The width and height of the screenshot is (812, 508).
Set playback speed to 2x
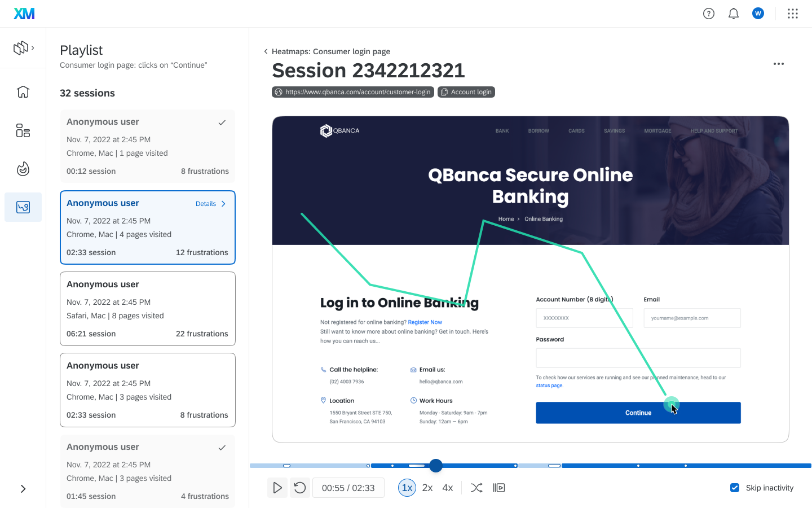[427, 488]
